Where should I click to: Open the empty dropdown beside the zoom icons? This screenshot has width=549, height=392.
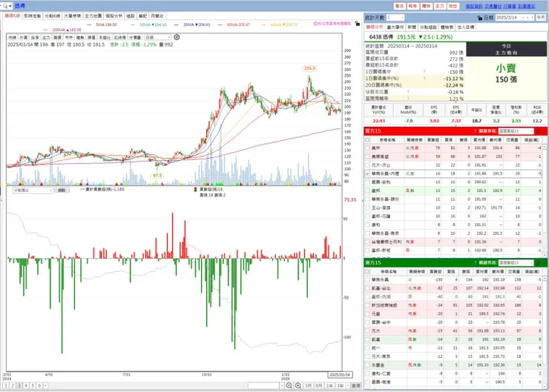[266, 385]
